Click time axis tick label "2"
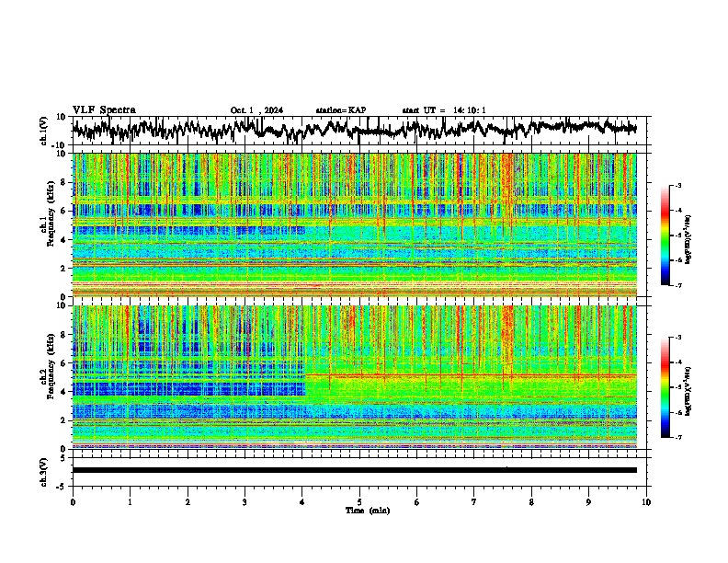728x563 pixels. click(188, 502)
